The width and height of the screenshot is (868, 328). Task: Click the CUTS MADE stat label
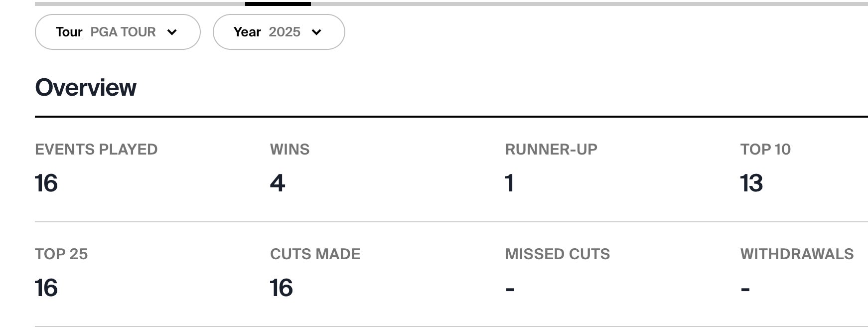[x=315, y=254]
